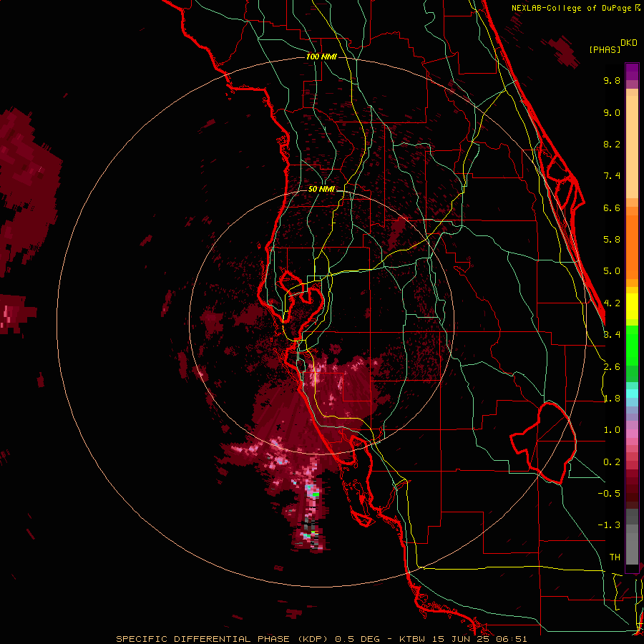This screenshot has height=644, width=644.
Task: Click the 9.0 value on color scale
Action: coord(612,112)
